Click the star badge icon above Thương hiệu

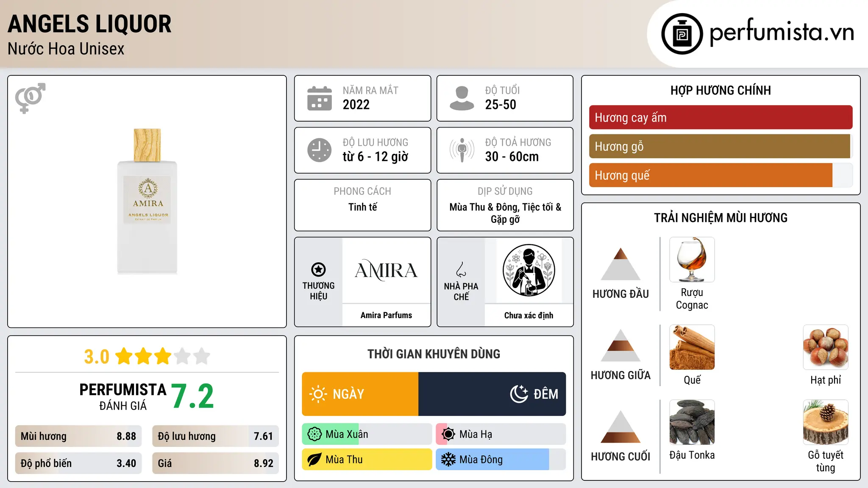coord(318,269)
